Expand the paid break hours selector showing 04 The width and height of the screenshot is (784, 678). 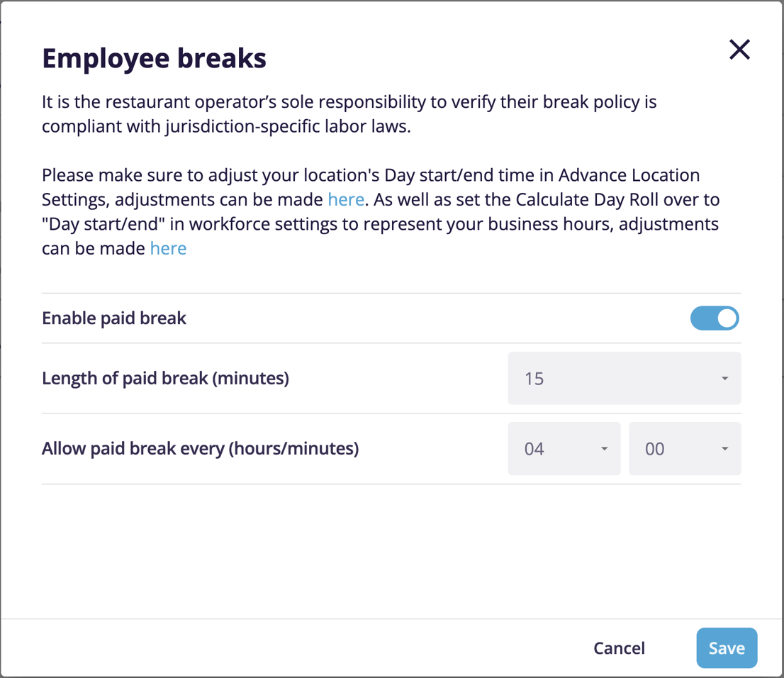pos(564,448)
